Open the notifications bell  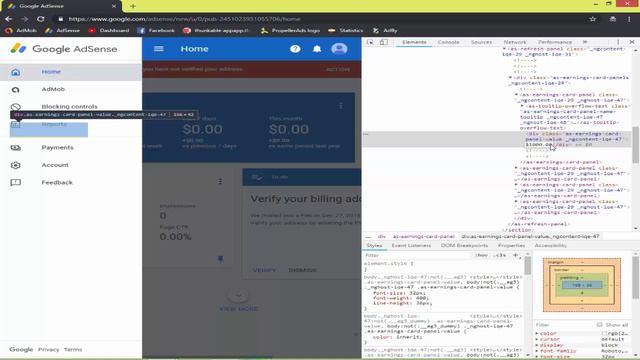tap(317, 49)
